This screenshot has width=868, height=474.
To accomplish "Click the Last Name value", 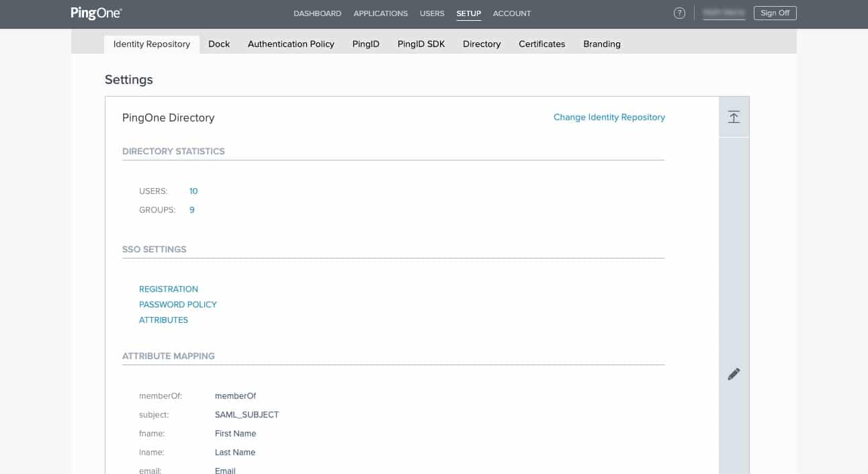I will coord(235,453).
